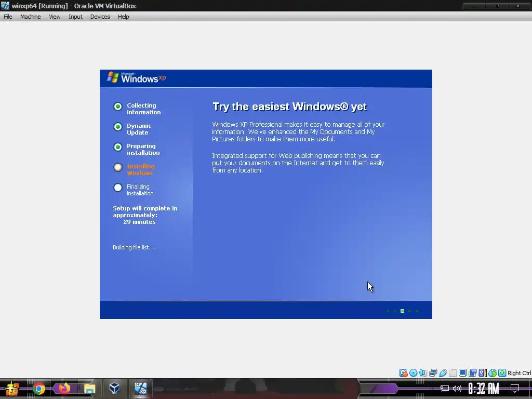
Task: Click the network adapters indicator icon
Action: (433, 373)
